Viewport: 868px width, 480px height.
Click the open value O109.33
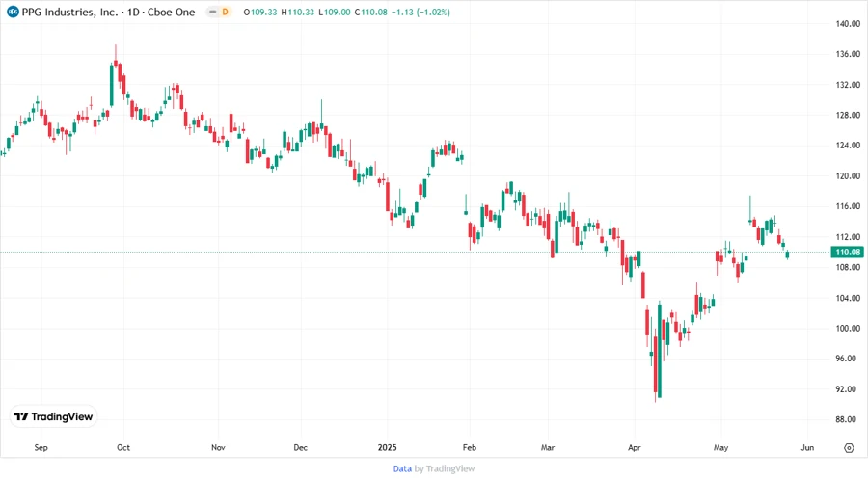point(260,12)
